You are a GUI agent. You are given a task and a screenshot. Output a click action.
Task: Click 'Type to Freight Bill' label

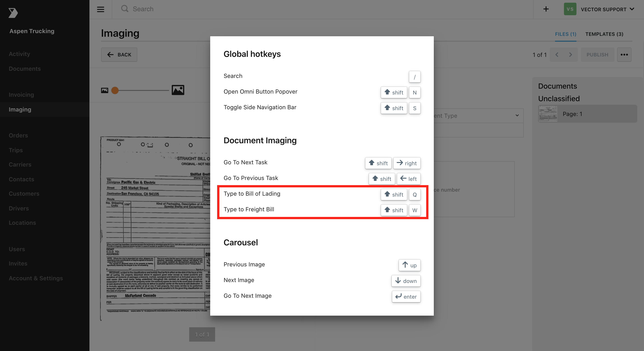coord(249,209)
